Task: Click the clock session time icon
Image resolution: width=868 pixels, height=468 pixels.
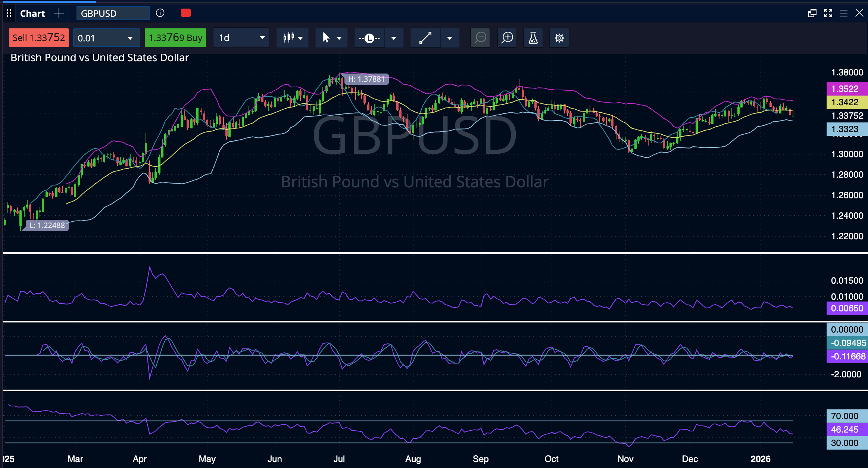Action: coord(369,38)
